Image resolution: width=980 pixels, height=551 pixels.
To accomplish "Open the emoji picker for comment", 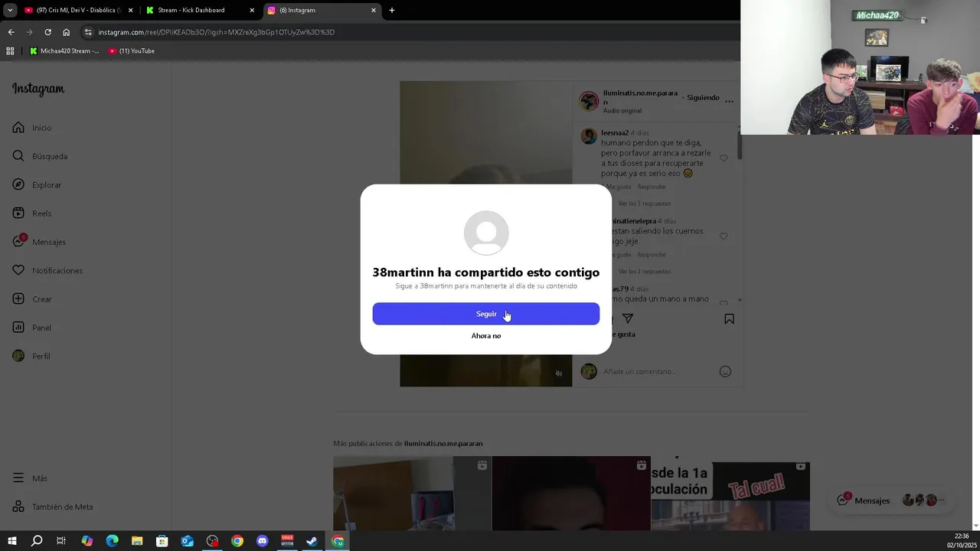I will point(725,371).
